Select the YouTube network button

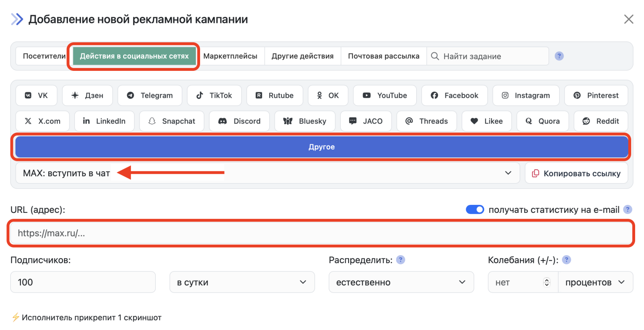(x=385, y=95)
